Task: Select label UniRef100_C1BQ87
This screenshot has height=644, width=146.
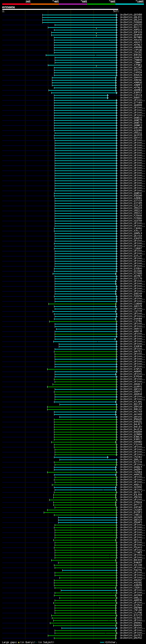Action: [x=131, y=249]
